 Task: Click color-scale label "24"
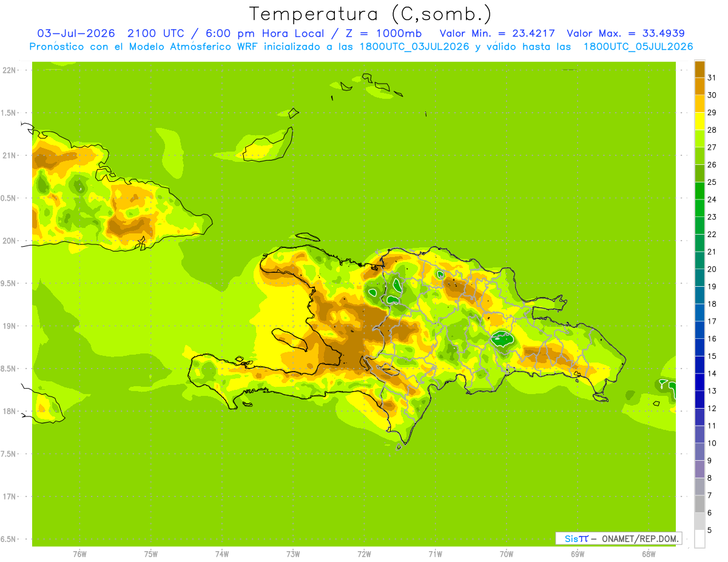(712, 199)
